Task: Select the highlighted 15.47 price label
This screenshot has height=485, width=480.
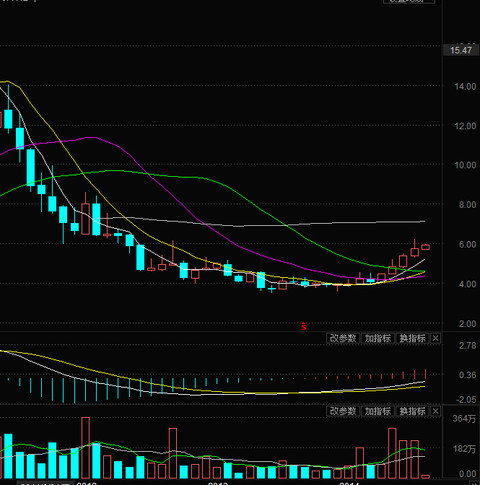Action: 461,50
